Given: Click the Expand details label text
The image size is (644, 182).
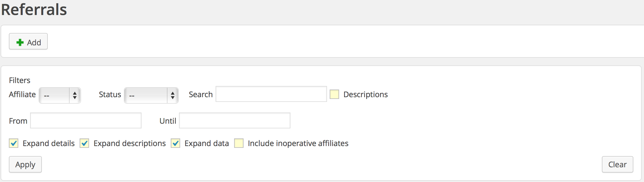Looking at the screenshot, I should [x=49, y=143].
